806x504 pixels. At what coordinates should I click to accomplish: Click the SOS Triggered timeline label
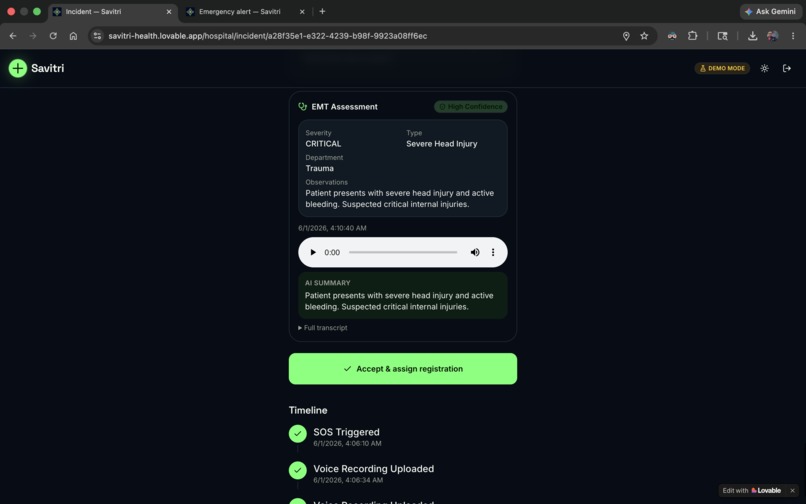pos(346,432)
